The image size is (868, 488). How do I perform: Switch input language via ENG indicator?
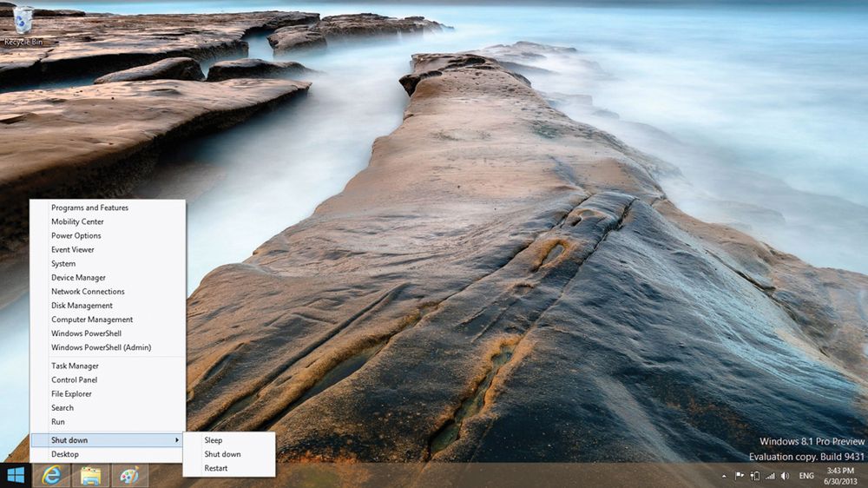[806, 476]
